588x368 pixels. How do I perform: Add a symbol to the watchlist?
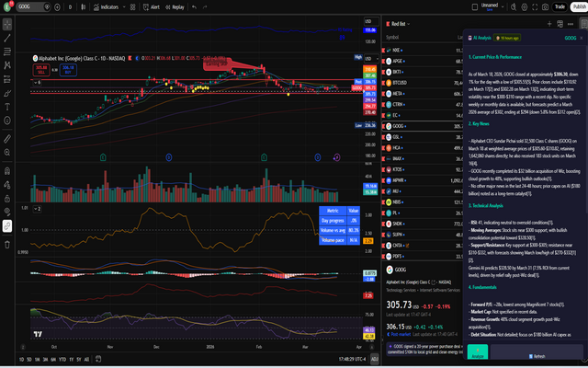tap(549, 24)
